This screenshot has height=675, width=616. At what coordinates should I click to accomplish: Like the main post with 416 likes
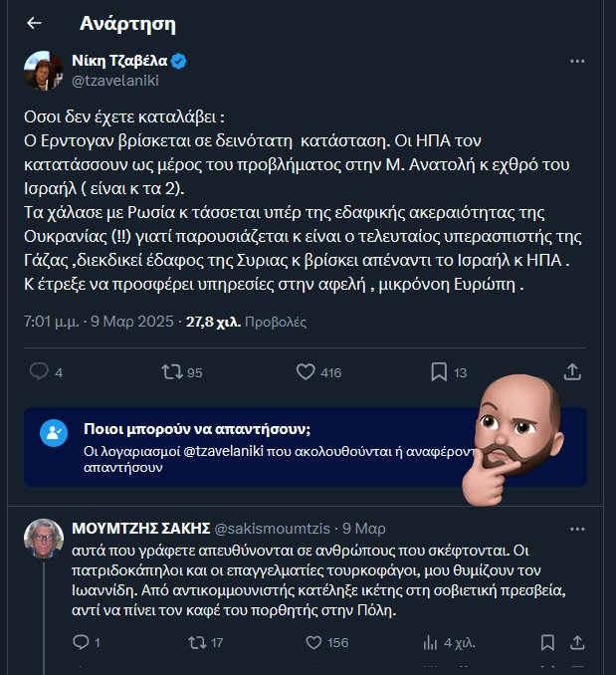[307, 372]
